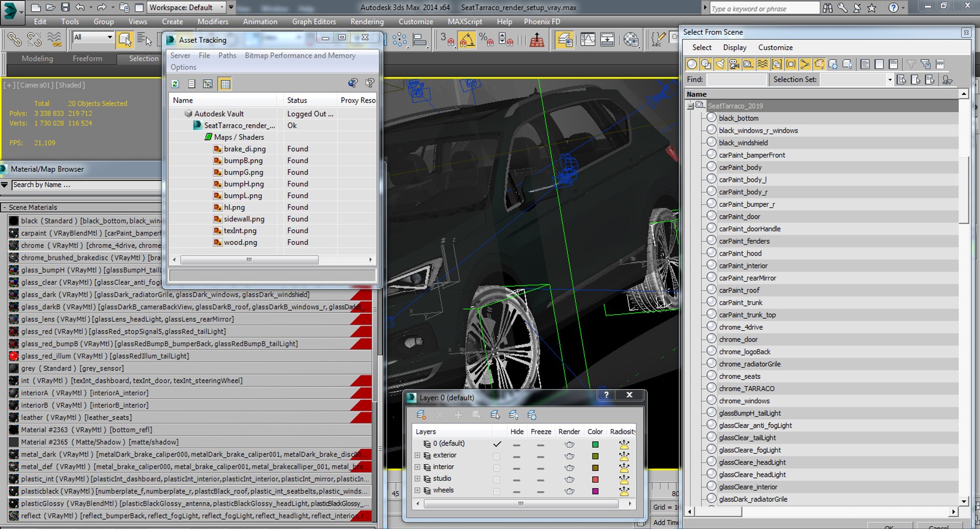
Task: Click Hide/Unhide All Layers icon
Action: [x=513, y=415]
